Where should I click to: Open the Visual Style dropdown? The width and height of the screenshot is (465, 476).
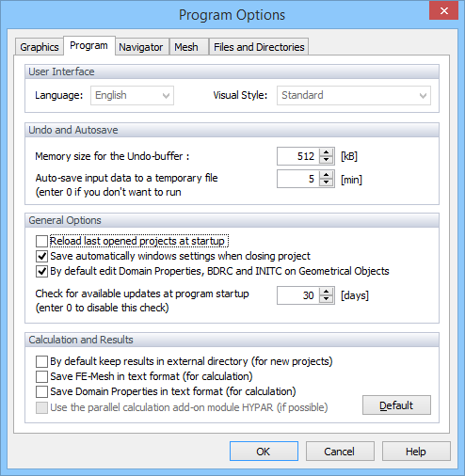point(354,95)
